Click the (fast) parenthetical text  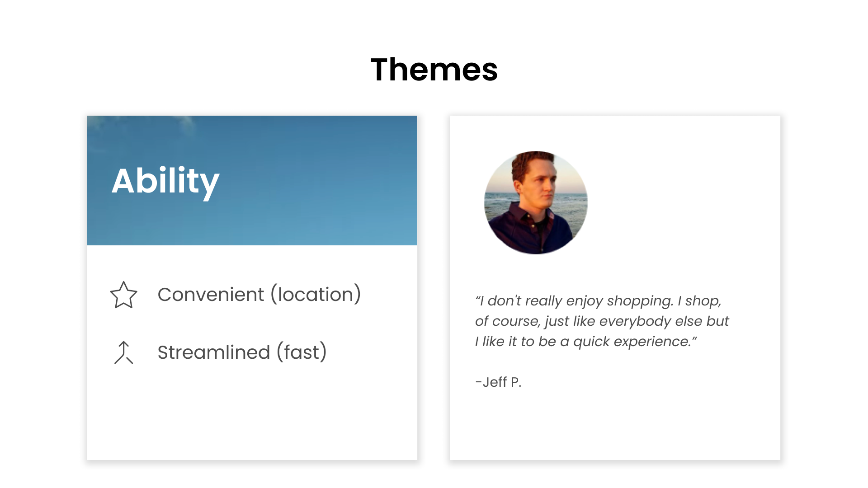(302, 352)
